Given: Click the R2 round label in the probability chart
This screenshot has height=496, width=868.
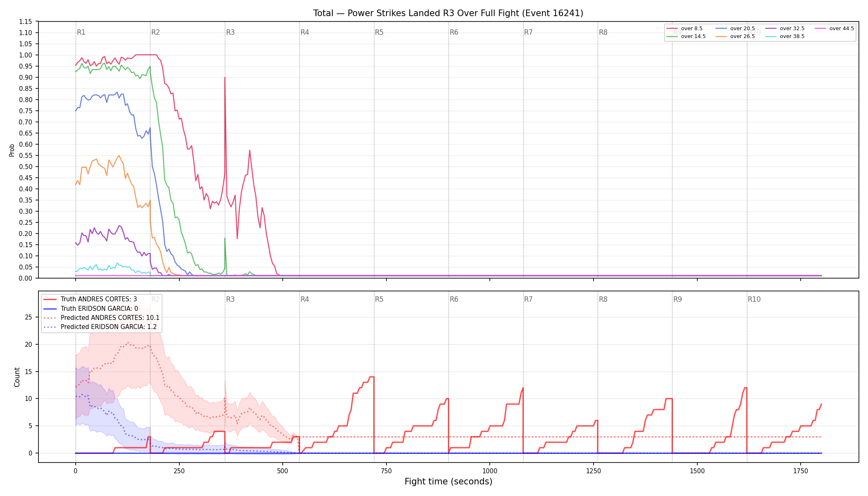Looking at the screenshot, I should [x=155, y=32].
